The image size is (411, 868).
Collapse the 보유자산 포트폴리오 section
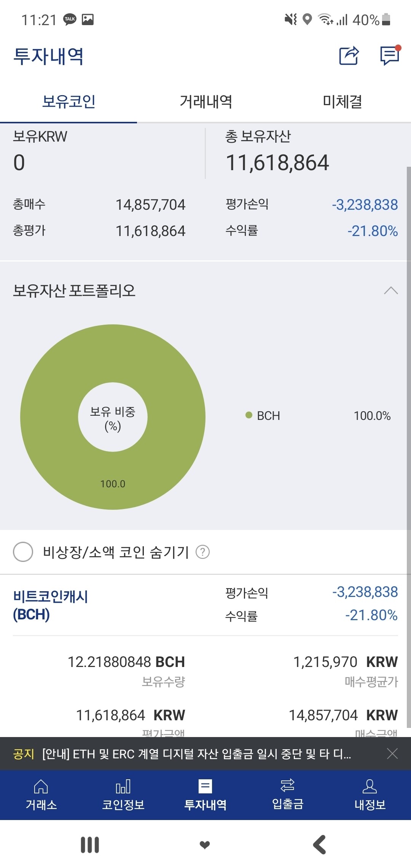tap(390, 290)
